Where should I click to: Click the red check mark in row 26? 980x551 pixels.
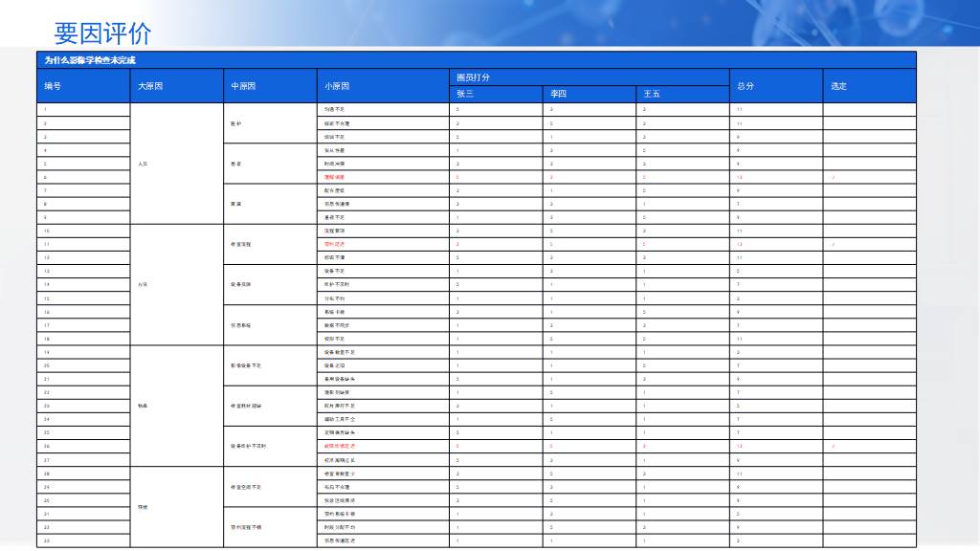click(833, 446)
